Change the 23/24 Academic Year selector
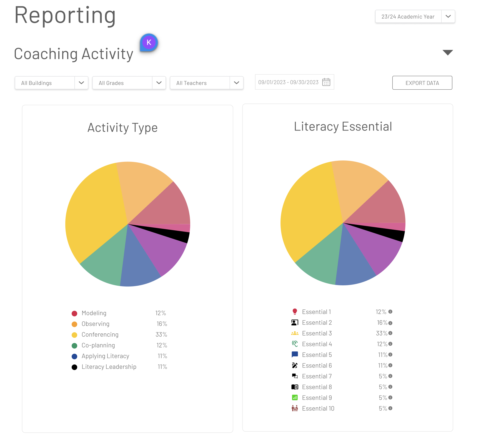The width and height of the screenshot is (481, 448). coord(415,17)
